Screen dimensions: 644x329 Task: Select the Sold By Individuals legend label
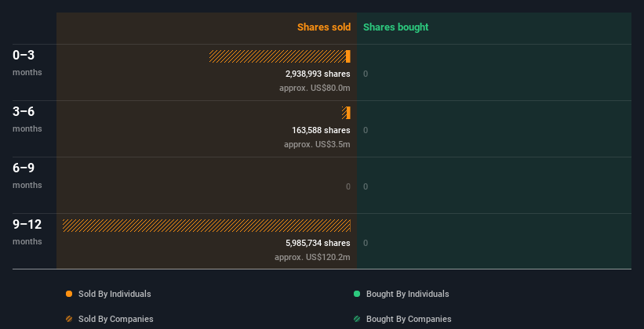coord(115,294)
